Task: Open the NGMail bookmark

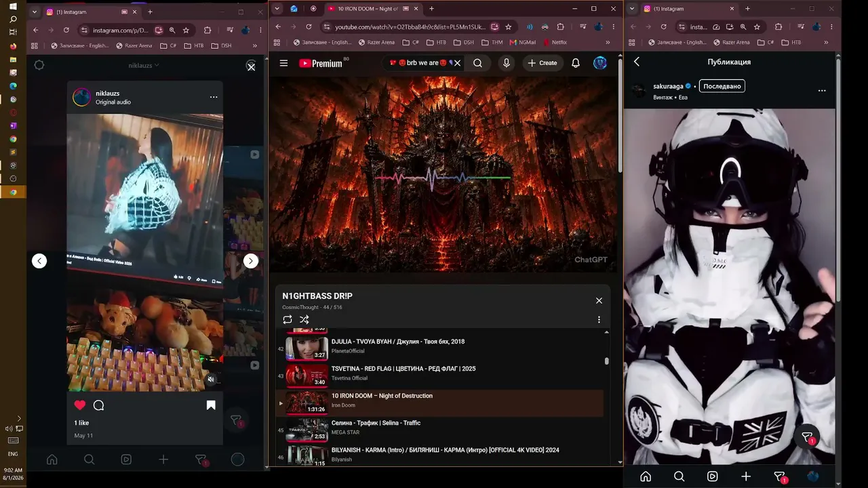Action: [522, 42]
